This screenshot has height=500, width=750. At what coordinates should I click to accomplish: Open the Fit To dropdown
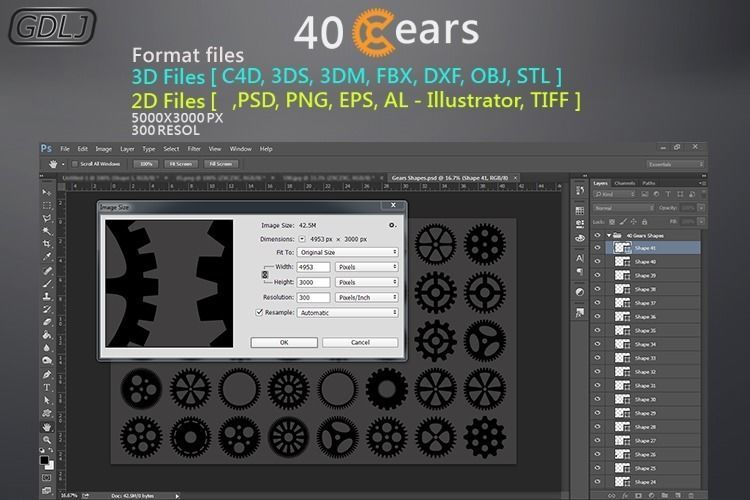pos(347,252)
